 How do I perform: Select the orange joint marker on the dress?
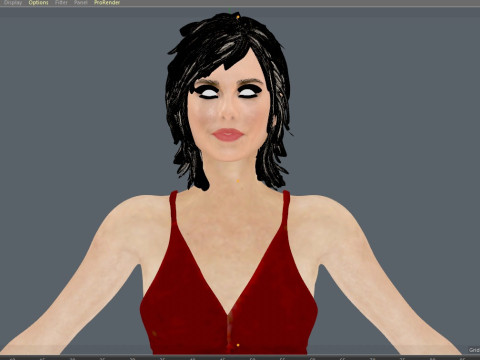[x=238, y=345]
